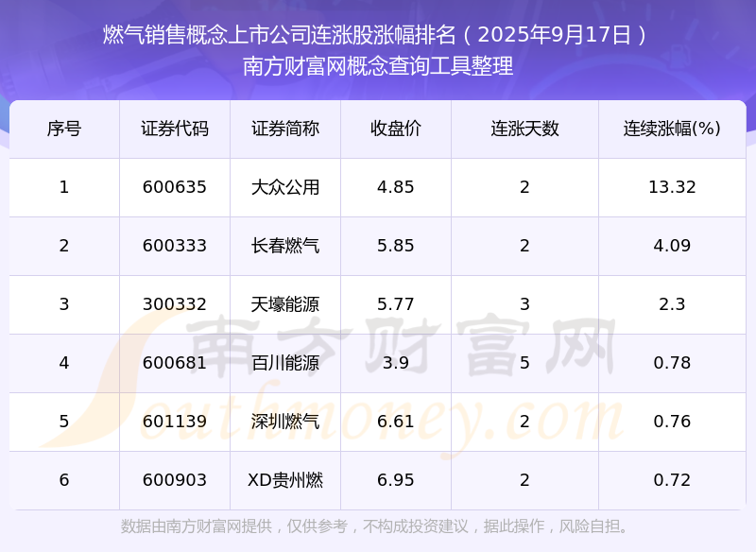
Task: Click the 连续涨幅(%) column header
Action: [x=672, y=129]
